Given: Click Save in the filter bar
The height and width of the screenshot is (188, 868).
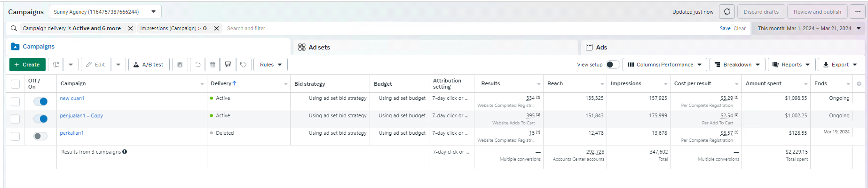Looking at the screenshot, I should (x=725, y=28).
